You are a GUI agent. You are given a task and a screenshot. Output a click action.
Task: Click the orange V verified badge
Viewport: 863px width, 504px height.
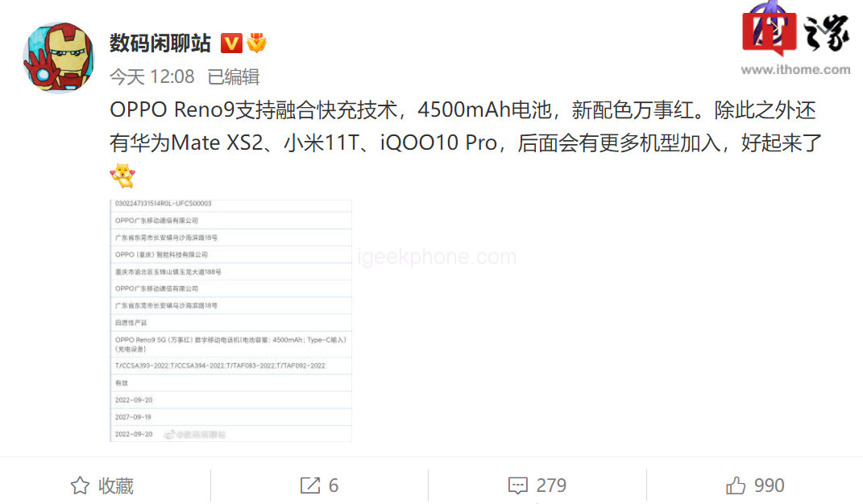click(x=231, y=43)
